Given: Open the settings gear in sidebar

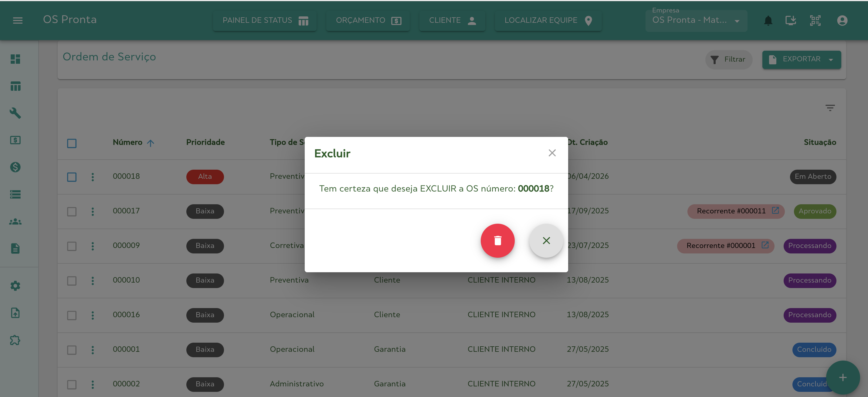Looking at the screenshot, I should [x=15, y=286].
